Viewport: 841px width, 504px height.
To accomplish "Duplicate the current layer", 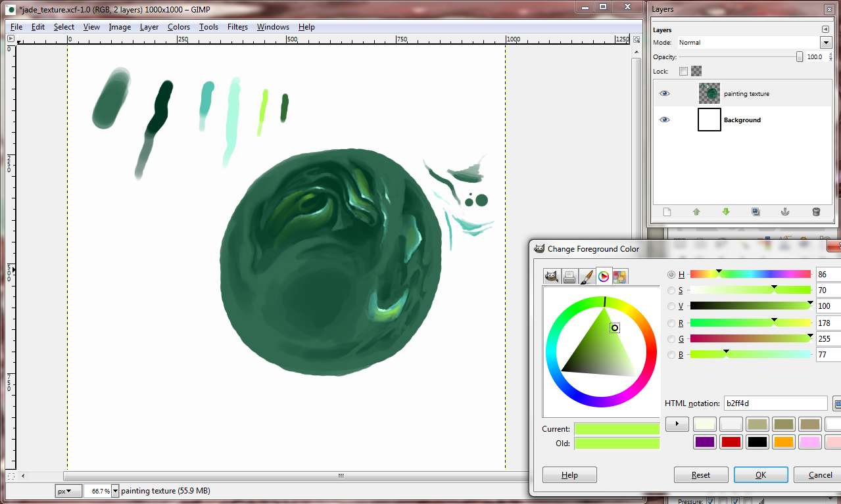I will tap(756, 212).
